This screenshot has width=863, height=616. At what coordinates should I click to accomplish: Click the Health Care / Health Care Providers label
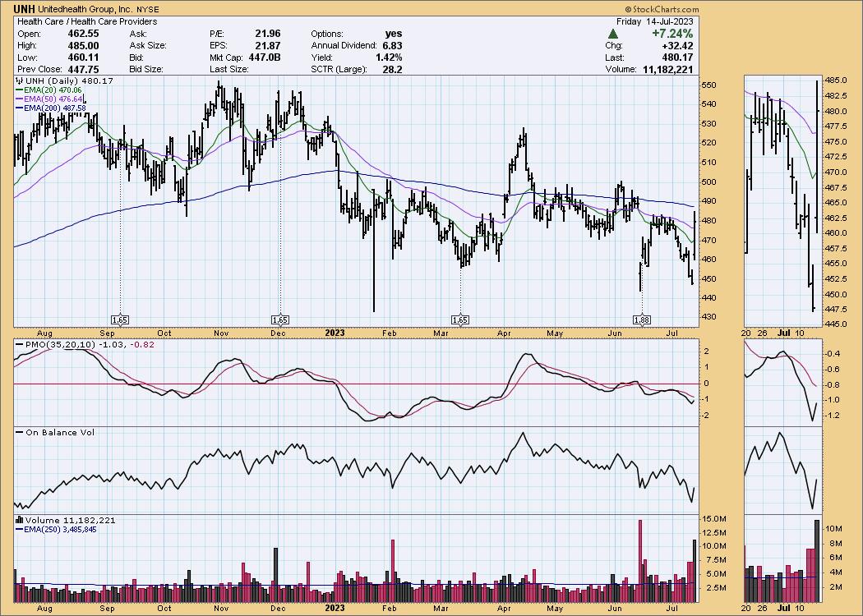coord(87,21)
